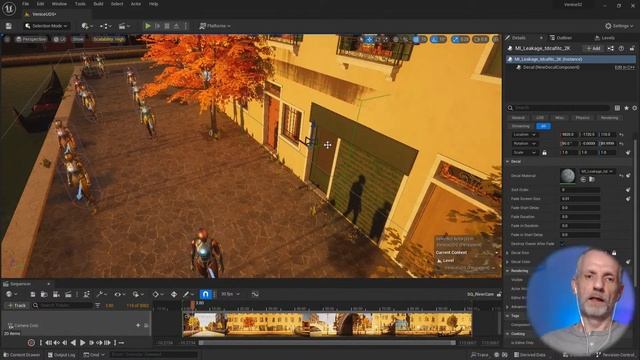640x360 pixels.
Task: Open the Platforms dropdown
Action: (x=215, y=26)
